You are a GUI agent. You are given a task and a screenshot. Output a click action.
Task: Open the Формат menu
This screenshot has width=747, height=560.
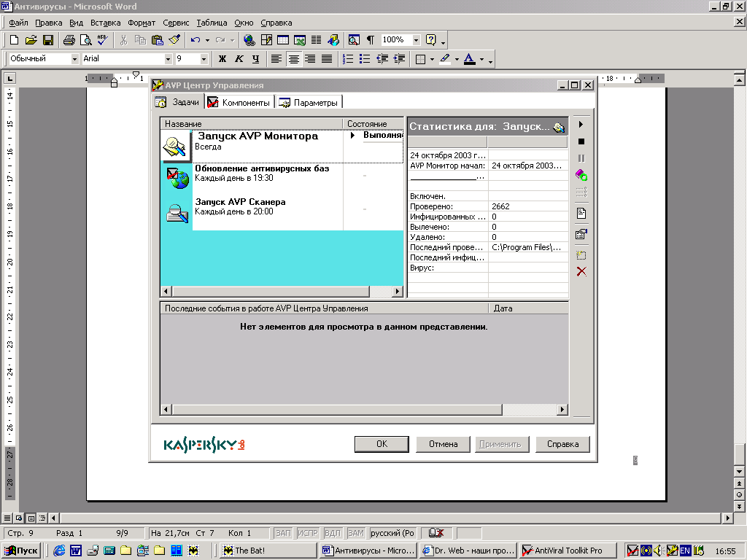tap(142, 23)
